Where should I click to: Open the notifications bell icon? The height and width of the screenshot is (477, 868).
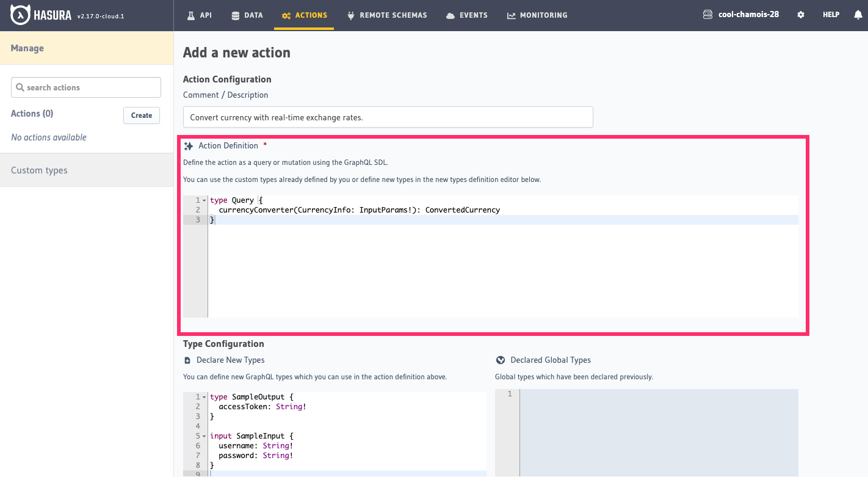[858, 15]
